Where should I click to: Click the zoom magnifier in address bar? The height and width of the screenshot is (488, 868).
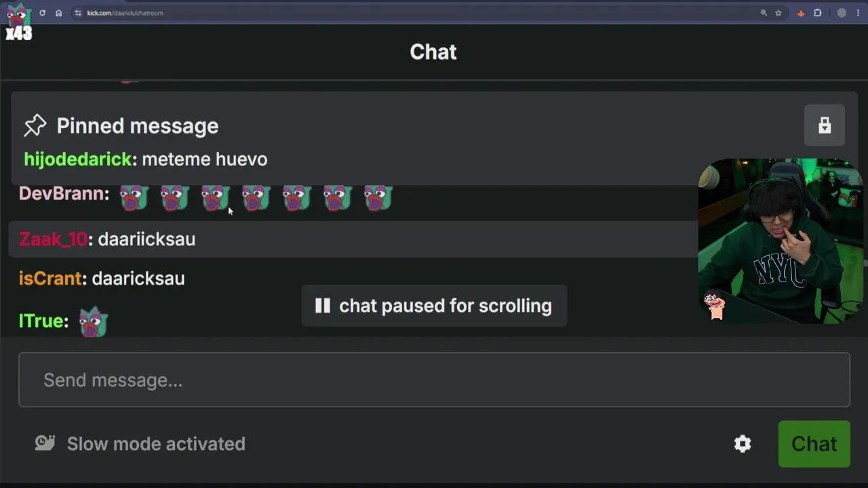coord(764,13)
